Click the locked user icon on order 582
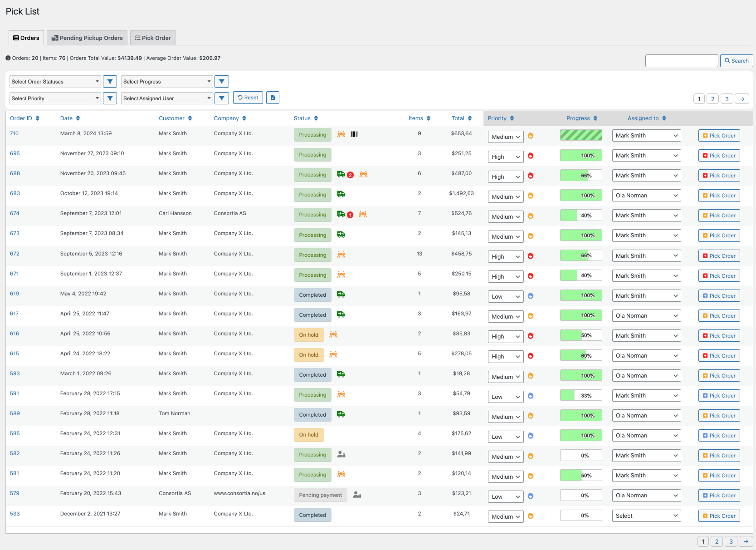The image size is (756, 550). pos(341,454)
